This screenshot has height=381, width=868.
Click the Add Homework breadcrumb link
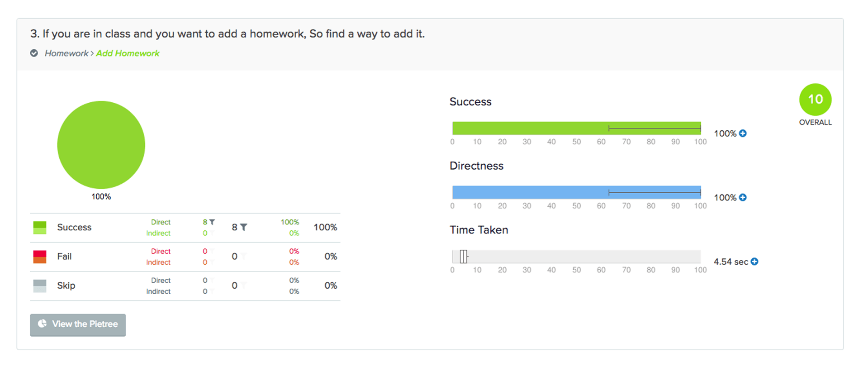pos(128,53)
